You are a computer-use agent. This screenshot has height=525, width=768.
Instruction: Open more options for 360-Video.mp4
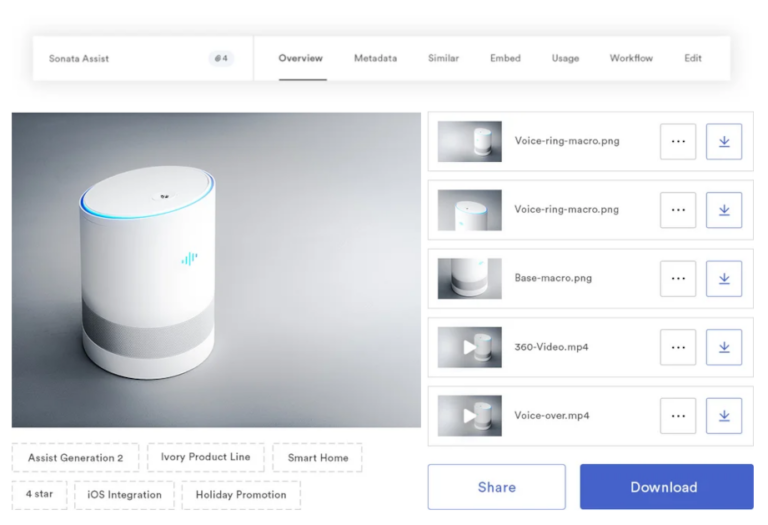[x=677, y=347]
